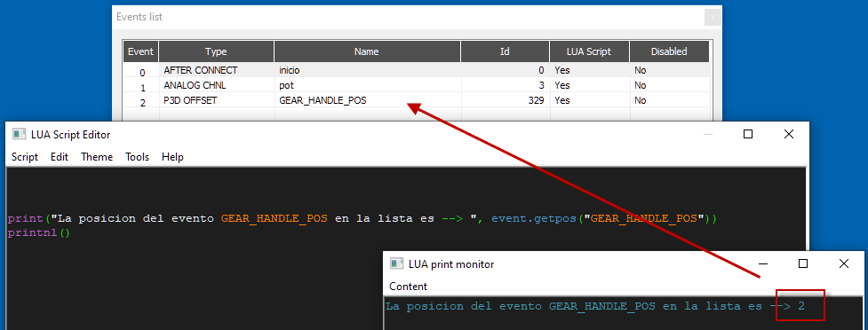
Task: Open the Help menu
Action: tap(172, 157)
